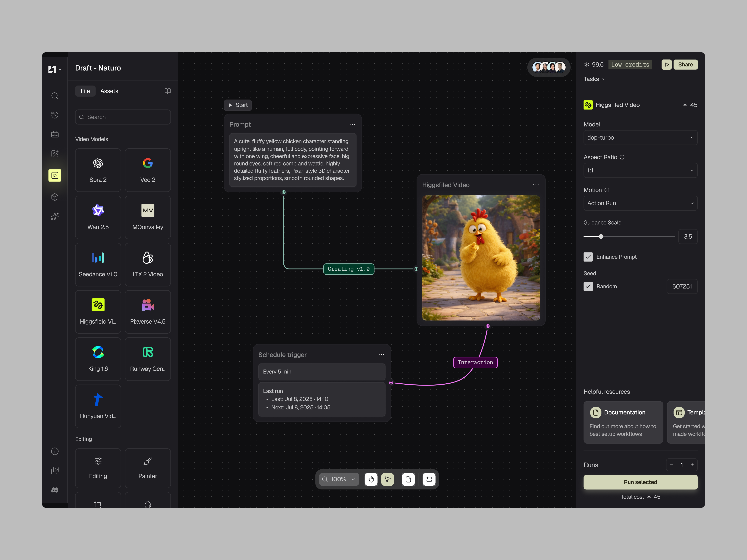Increase the Runs count
Viewport: 747px width, 560px height.
tap(692, 465)
